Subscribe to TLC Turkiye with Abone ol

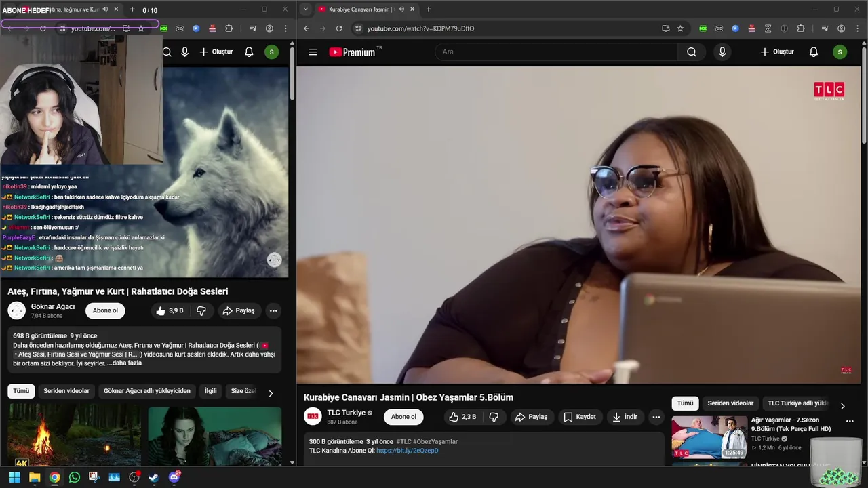[403, 417]
